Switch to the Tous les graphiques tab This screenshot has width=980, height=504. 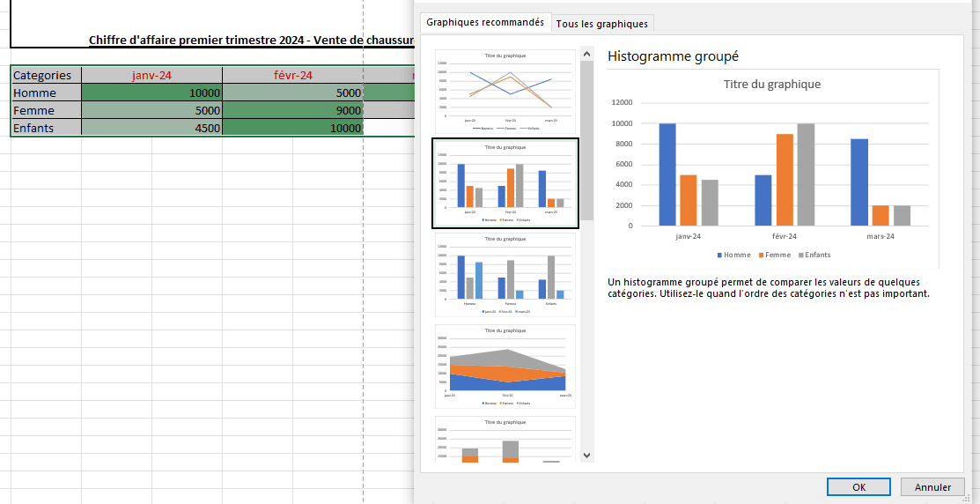tap(604, 24)
